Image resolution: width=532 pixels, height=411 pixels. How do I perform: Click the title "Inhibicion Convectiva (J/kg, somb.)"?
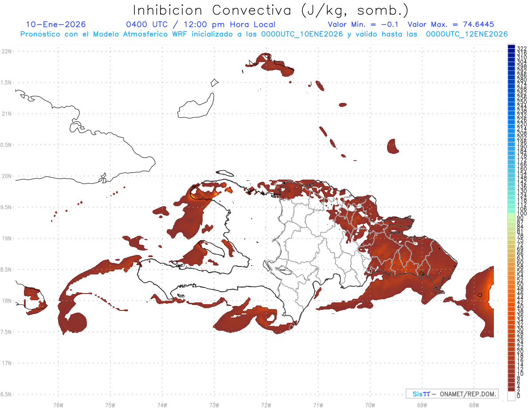[x=271, y=11]
